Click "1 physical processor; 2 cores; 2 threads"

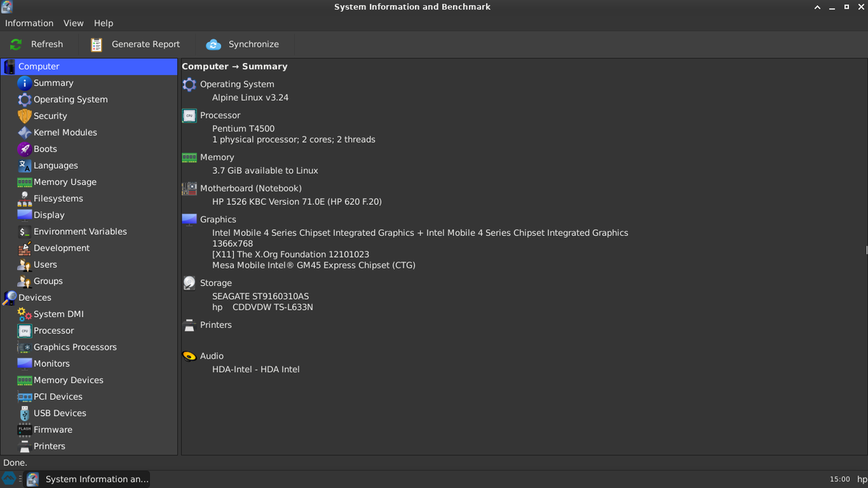(x=294, y=140)
